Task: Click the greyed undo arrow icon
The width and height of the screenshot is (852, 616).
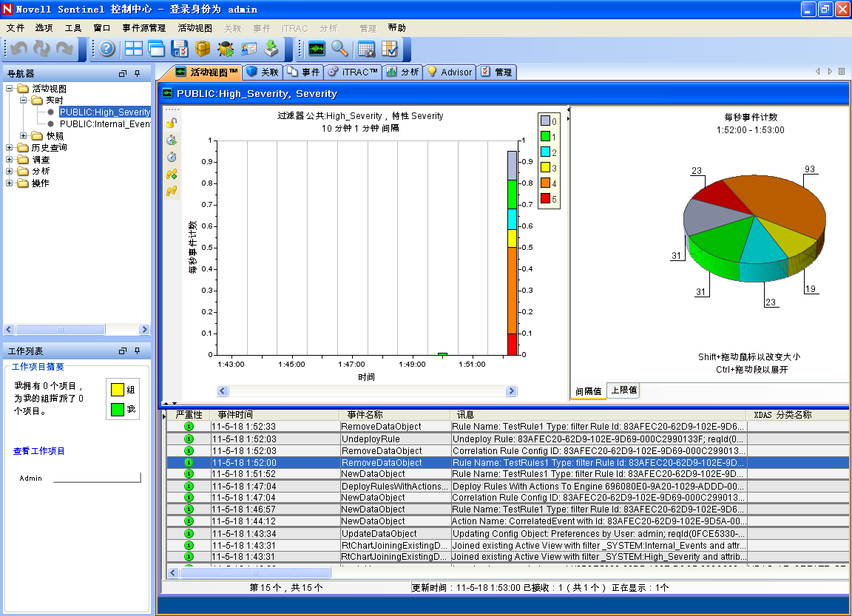Action: pyautogui.click(x=18, y=49)
